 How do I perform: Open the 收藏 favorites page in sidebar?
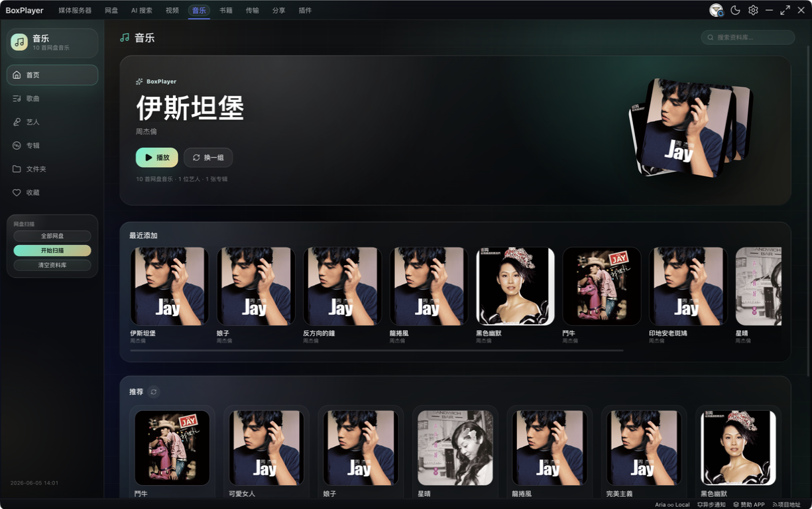(x=52, y=192)
